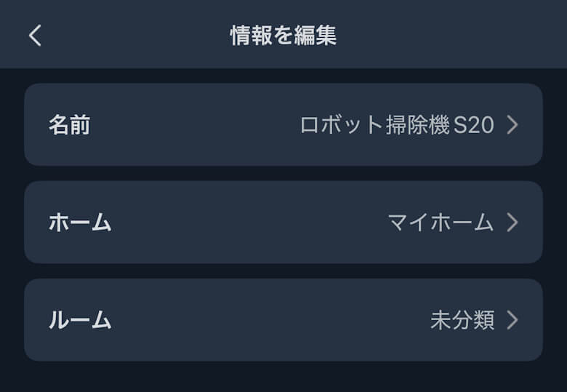Click the empty middle of the ホーム card
Screen dimensions: 567x392
[x=247, y=223]
